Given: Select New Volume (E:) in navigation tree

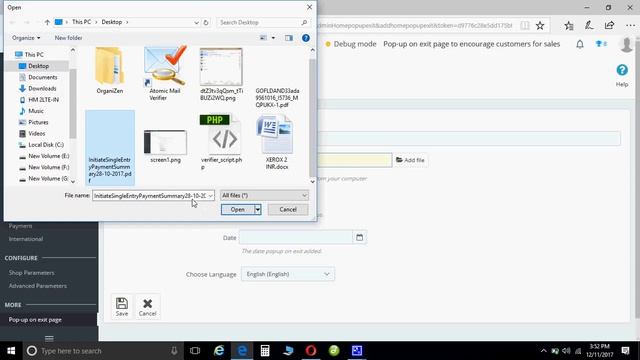Looking at the screenshot, I should [x=49, y=156].
